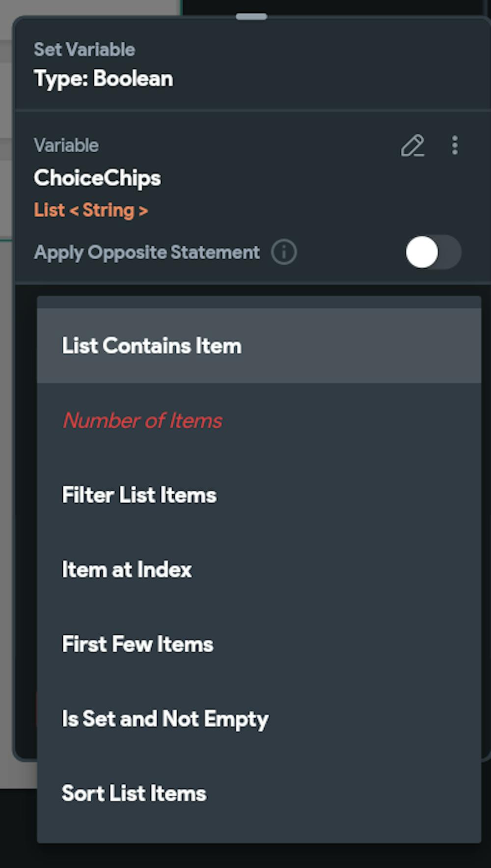This screenshot has height=868, width=491.
Task: Click the 'Type: Boolean' heading
Action: (104, 79)
